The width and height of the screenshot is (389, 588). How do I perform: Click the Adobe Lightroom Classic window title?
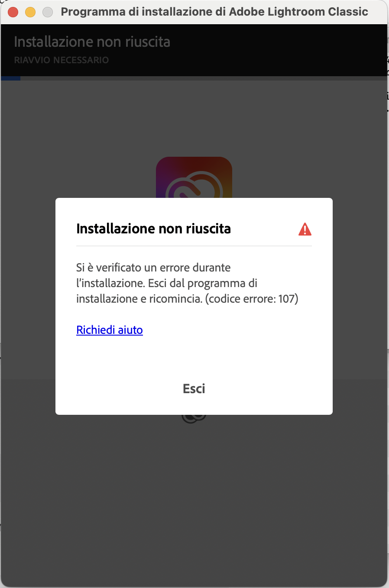[214, 12]
